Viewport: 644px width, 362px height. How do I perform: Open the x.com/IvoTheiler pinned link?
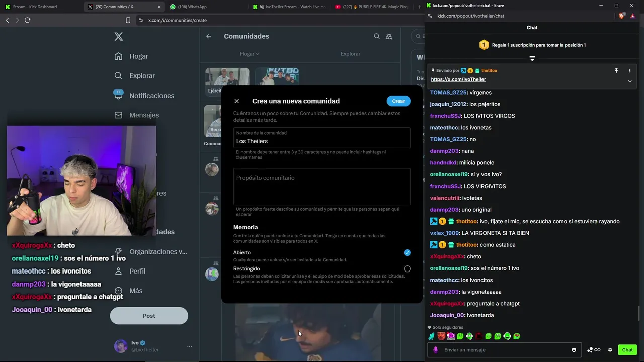coord(458,79)
